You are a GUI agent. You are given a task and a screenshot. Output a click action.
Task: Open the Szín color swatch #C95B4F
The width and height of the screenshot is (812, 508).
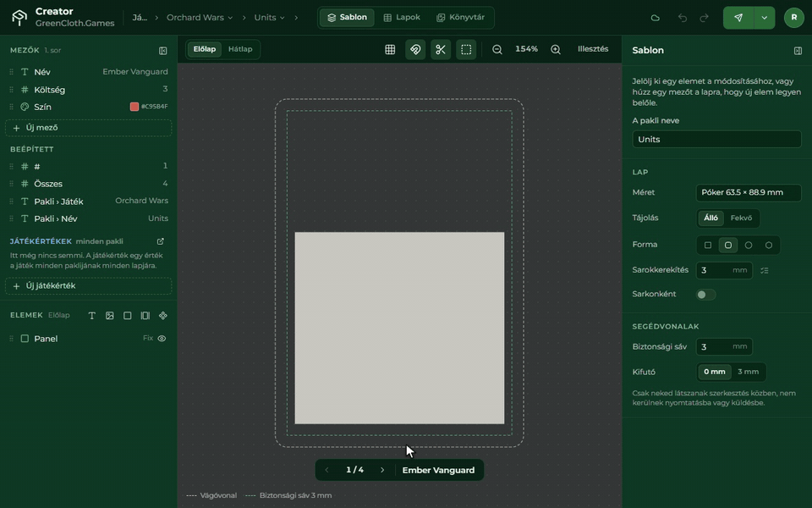tap(134, 107)
